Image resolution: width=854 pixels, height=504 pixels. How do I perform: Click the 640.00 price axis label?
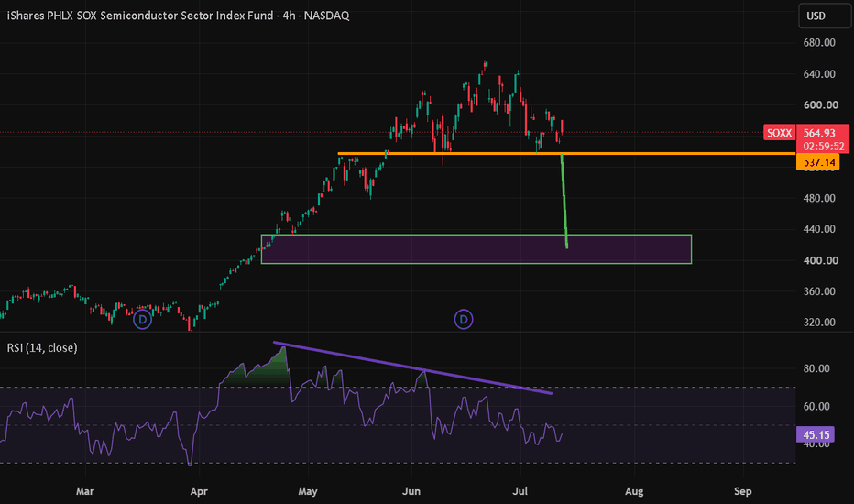click(x=819, y=74)
